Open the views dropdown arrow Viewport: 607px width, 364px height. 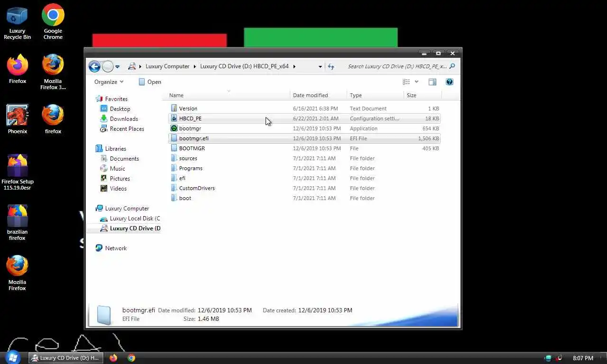point(416,82)
